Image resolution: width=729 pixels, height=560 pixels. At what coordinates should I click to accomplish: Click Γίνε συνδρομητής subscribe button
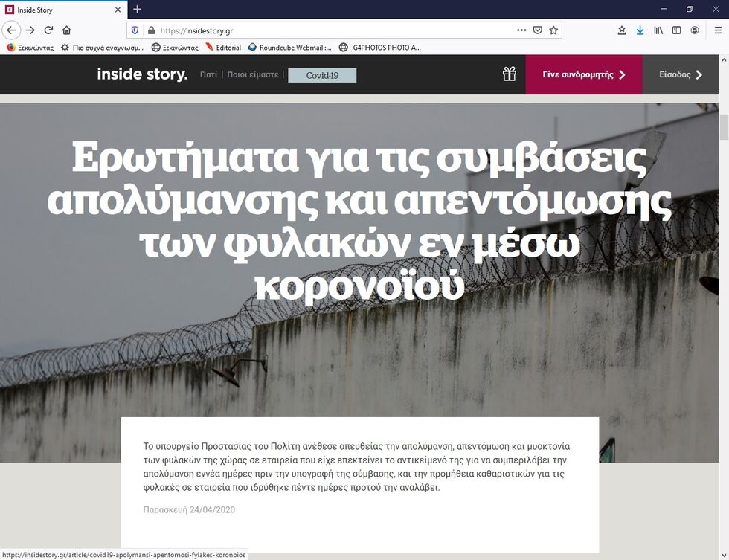(x=584, y=74)
